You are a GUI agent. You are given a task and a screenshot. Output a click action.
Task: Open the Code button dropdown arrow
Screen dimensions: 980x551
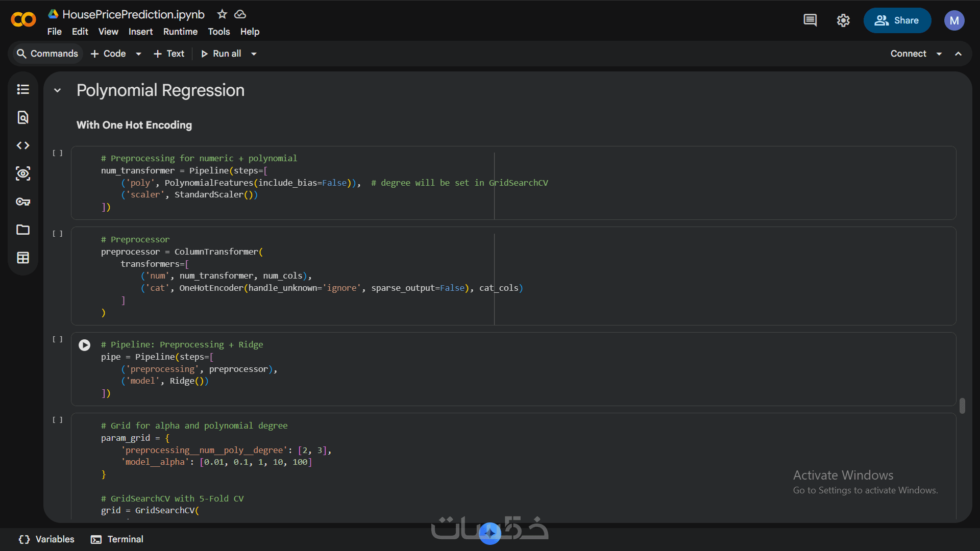(138, 54)
